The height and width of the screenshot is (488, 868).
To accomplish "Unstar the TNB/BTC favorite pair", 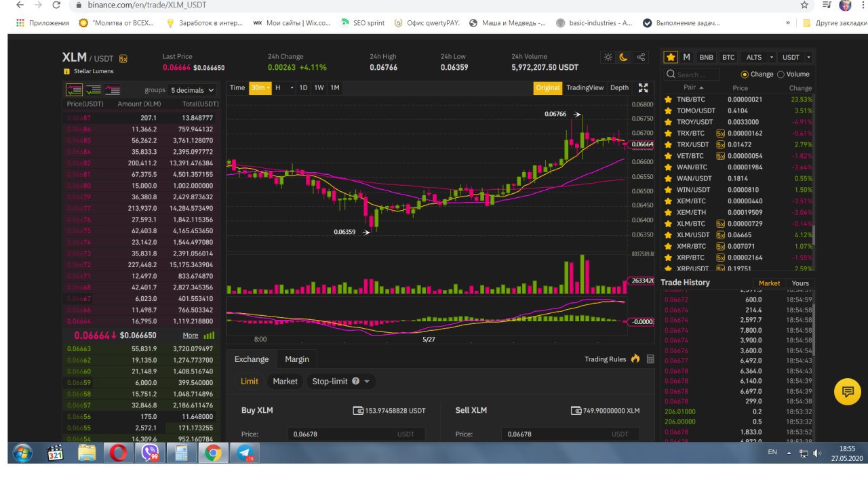I will [x=668, y=99].
